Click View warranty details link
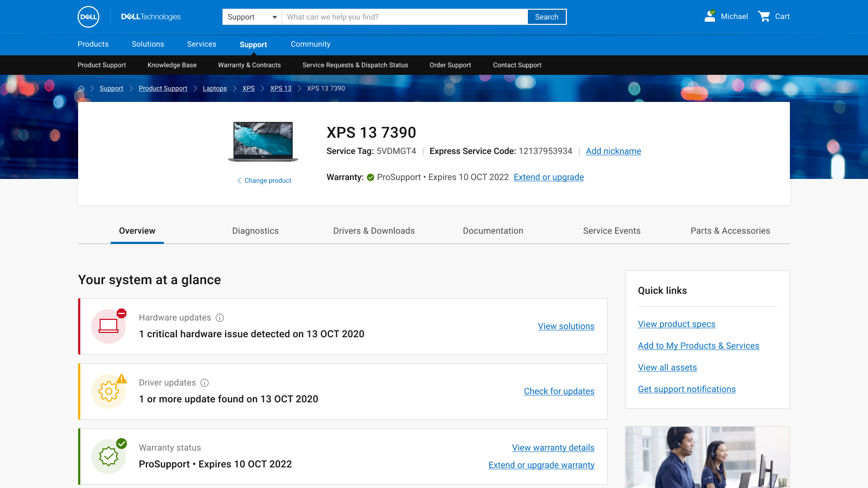 click(553, 448)
